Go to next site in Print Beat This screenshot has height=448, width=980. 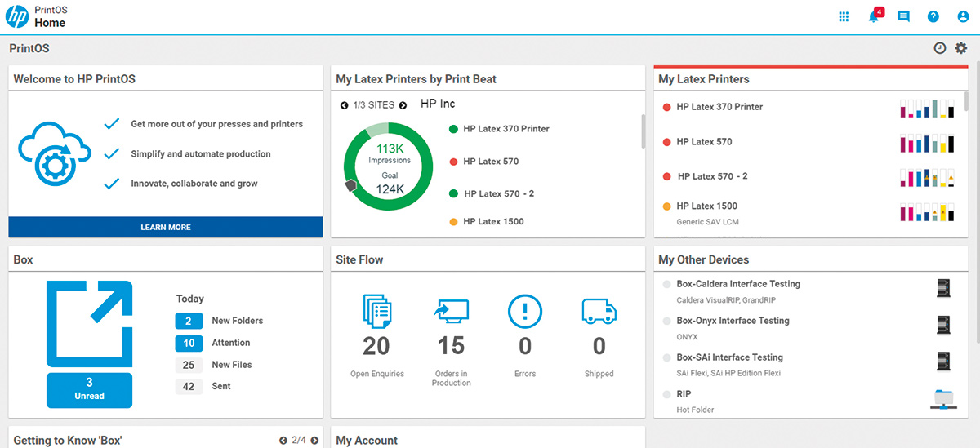403,105
